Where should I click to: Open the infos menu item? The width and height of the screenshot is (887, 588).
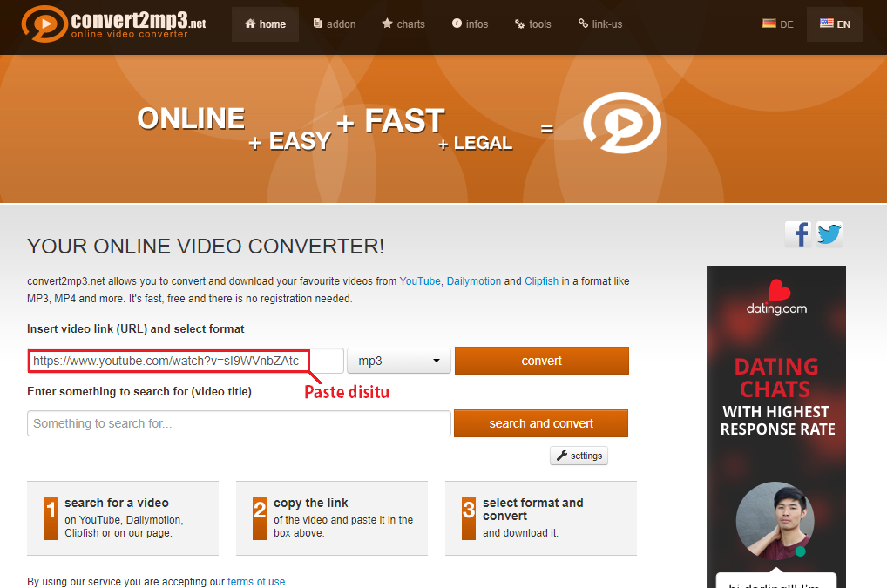point(470,24)
